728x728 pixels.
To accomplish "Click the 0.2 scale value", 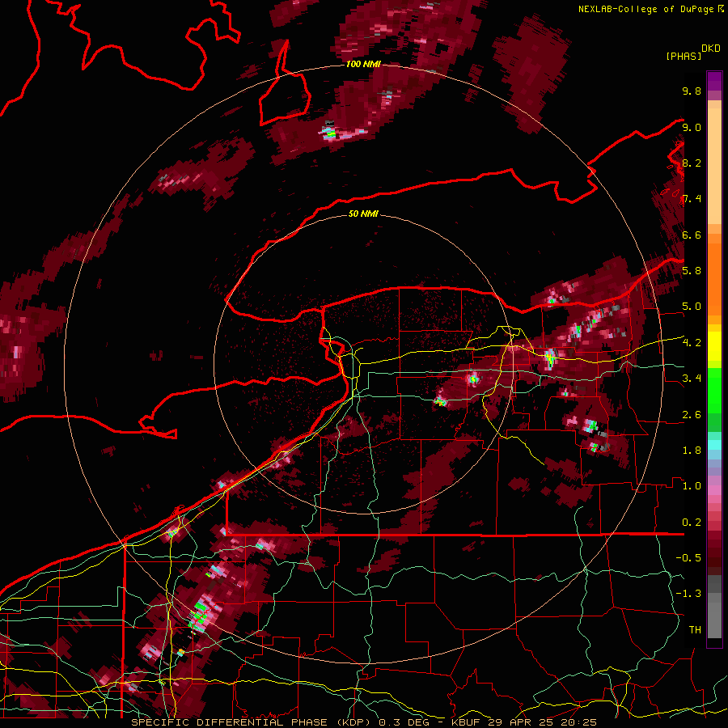I will click(x=692, y=523).
